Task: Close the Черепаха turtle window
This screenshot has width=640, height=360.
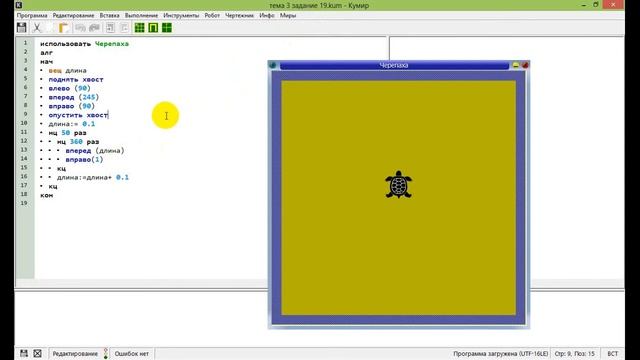Action: 525,65
